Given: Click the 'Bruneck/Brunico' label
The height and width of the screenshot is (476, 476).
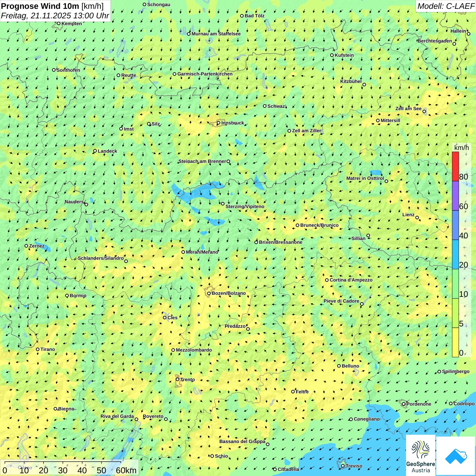Looking at the screenshot, I should 320,225.
